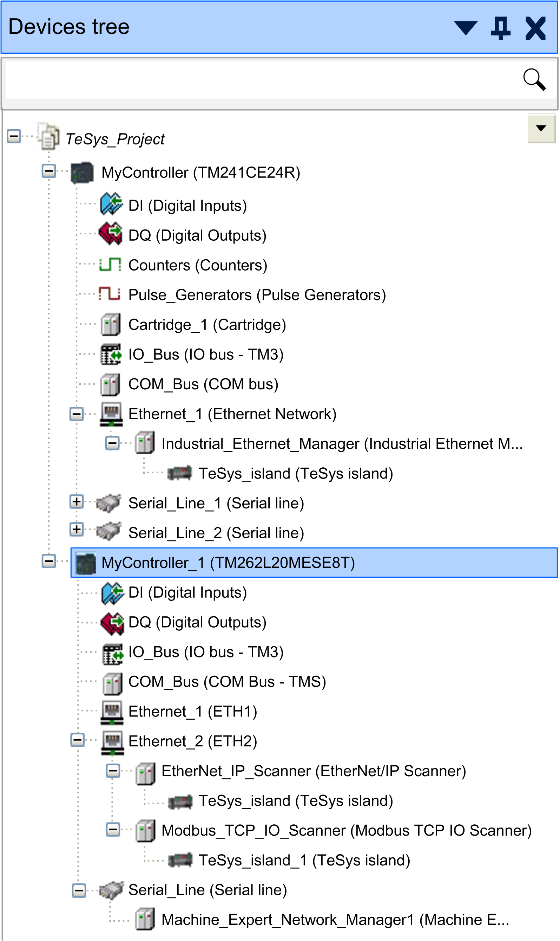Select "Modbus_TCP_IO_Scanner (Modbus TCP IO Scanner)" label

click(x=347, y=831)
